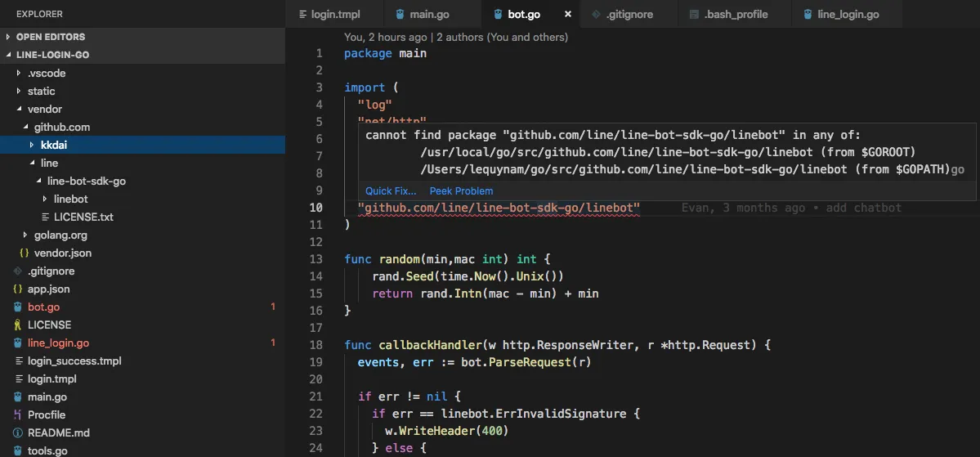Open the .gitignore tab
Image resolution: width=980 pixels, height=457 pixels.
[x=629, y=14]
